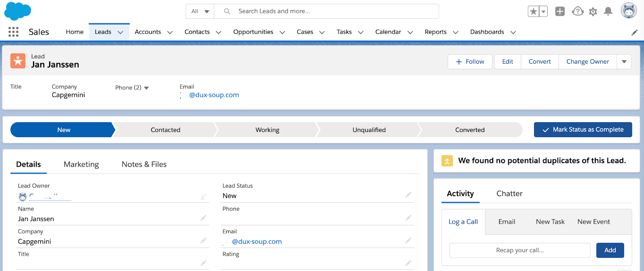Expand the Opportunities tab chevron
The image size is (644, 271).
point(282,32)
